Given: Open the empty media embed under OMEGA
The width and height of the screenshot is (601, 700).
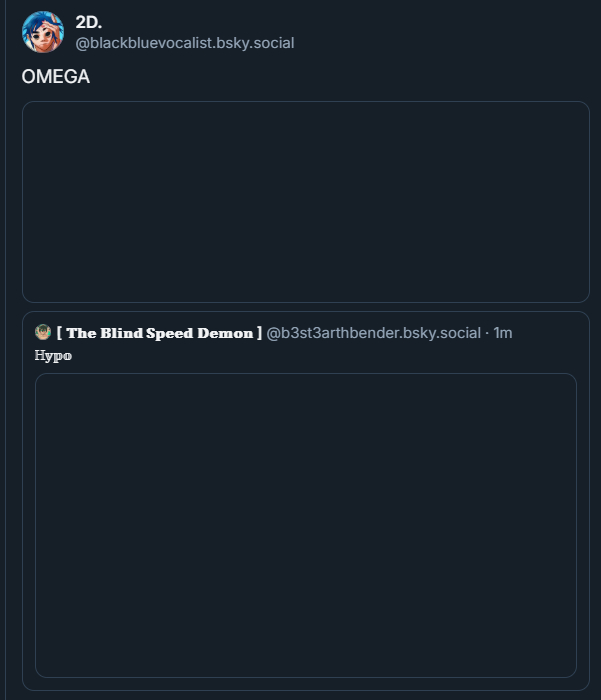Looking at the screenshot, I should [305, 201].
